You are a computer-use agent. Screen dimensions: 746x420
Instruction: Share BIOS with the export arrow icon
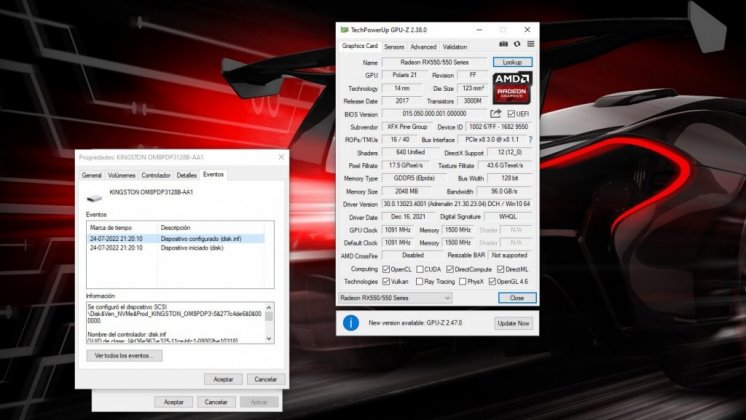tap(496, 114)
